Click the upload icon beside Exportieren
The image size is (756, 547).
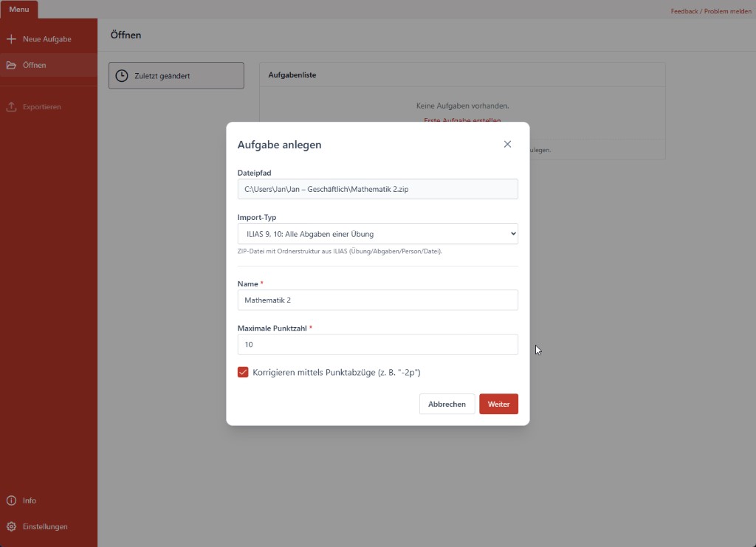pos(11,106)
